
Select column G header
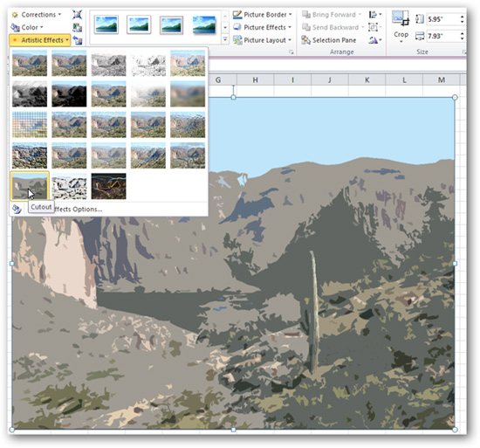coord(218,80)
